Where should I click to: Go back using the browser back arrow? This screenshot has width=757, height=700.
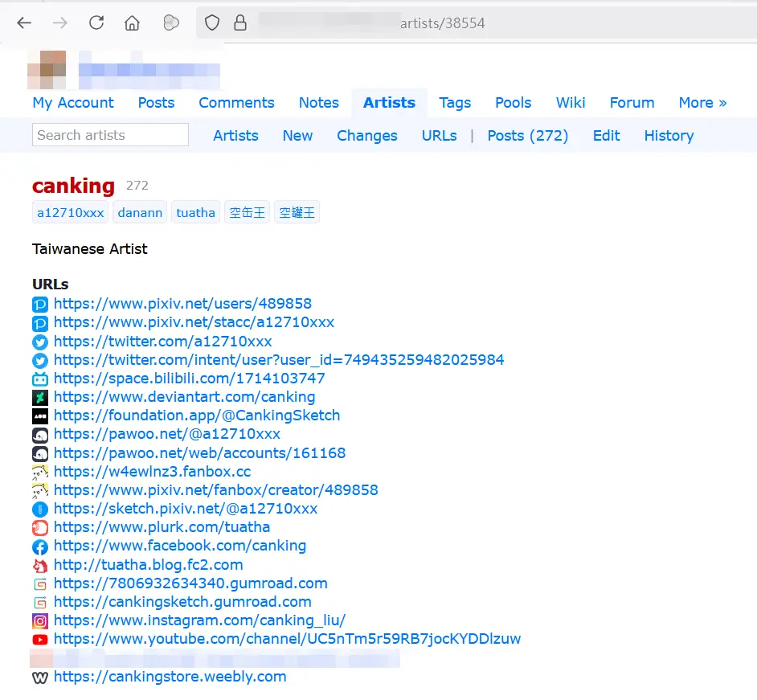coord(23,23)
